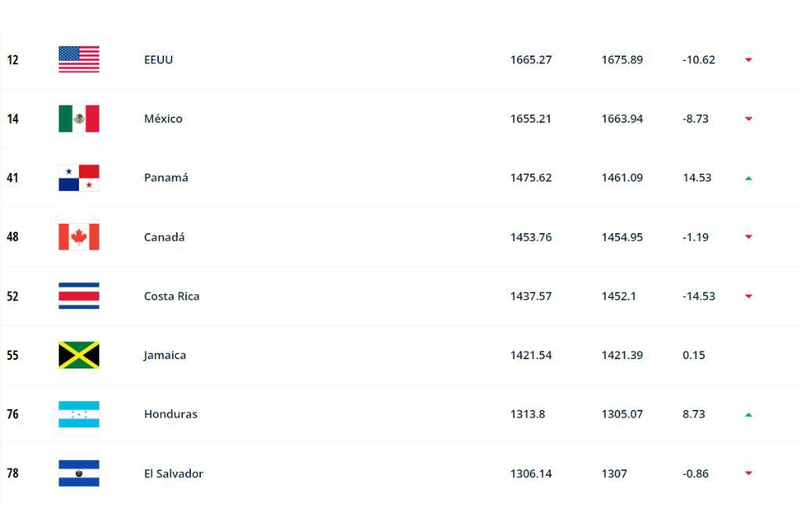Select the Honduras flag icon

[x=79, y=414]
